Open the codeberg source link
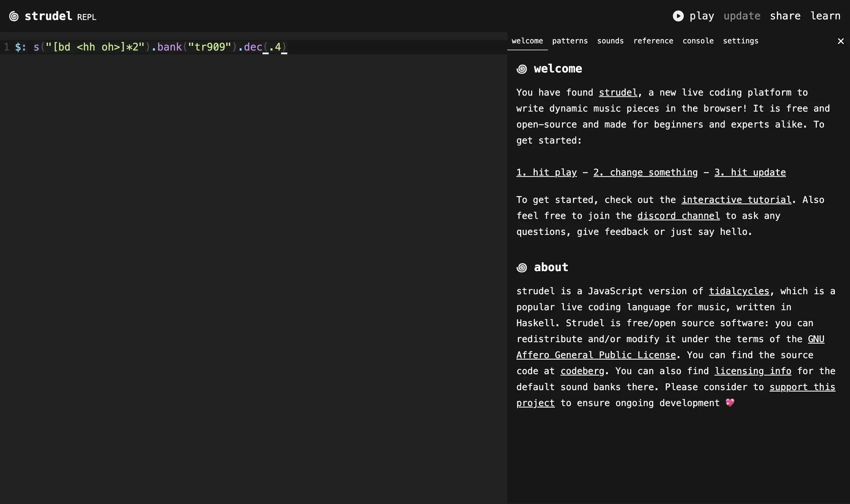850x504 pixels. (x=582, y=371)
